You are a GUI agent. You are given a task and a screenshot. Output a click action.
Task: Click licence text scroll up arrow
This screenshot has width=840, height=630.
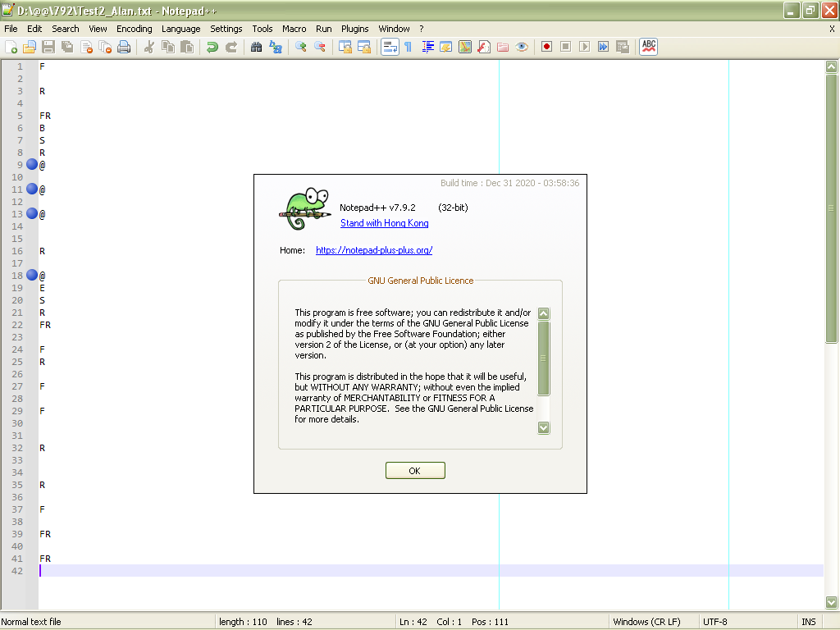pyautogui.click(x=543, y=314)
